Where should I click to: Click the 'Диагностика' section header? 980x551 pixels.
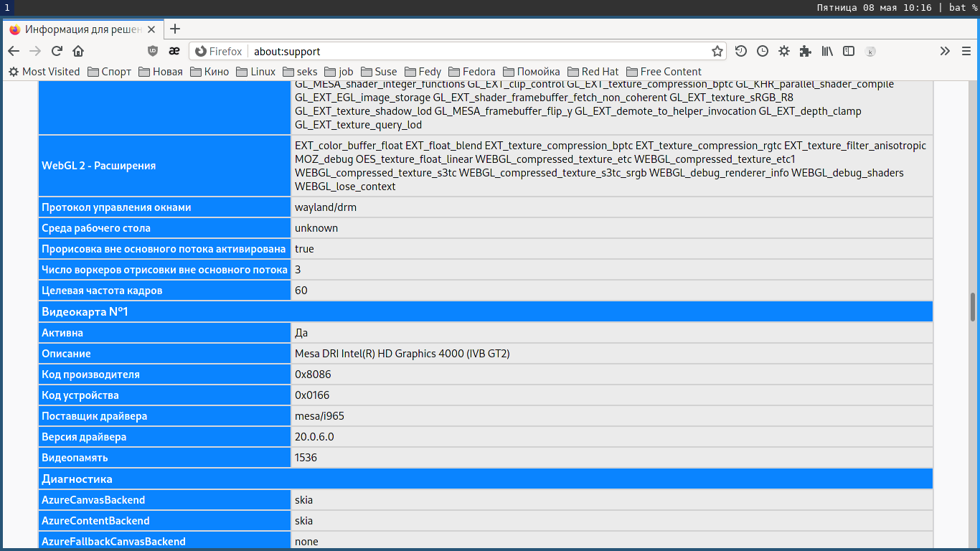[486, 479]
